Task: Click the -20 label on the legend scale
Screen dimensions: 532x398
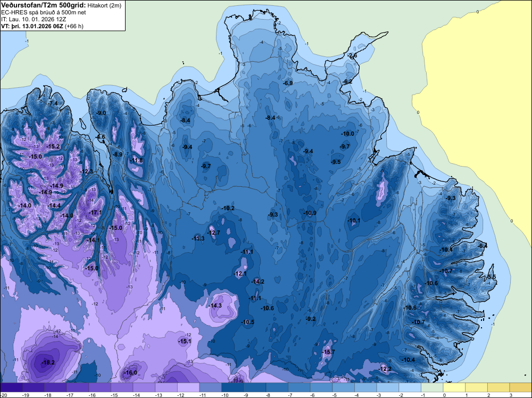Action: (4, 395)
